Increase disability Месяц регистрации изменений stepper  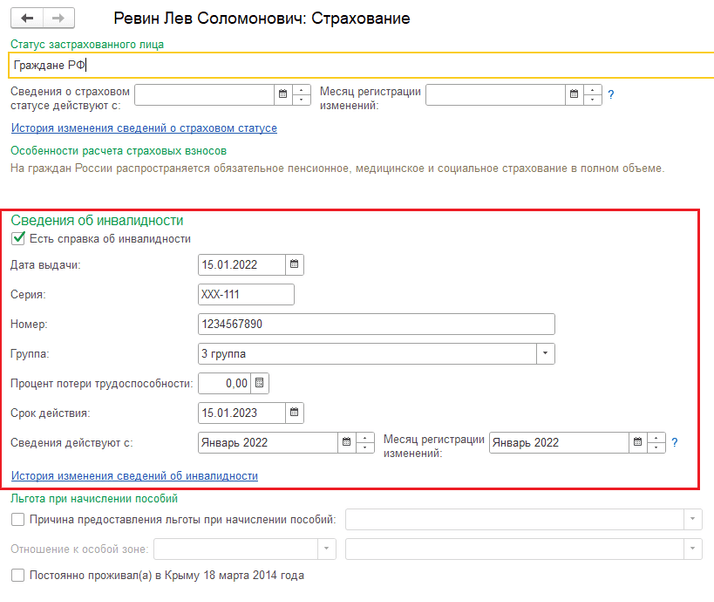coord(656,438)
